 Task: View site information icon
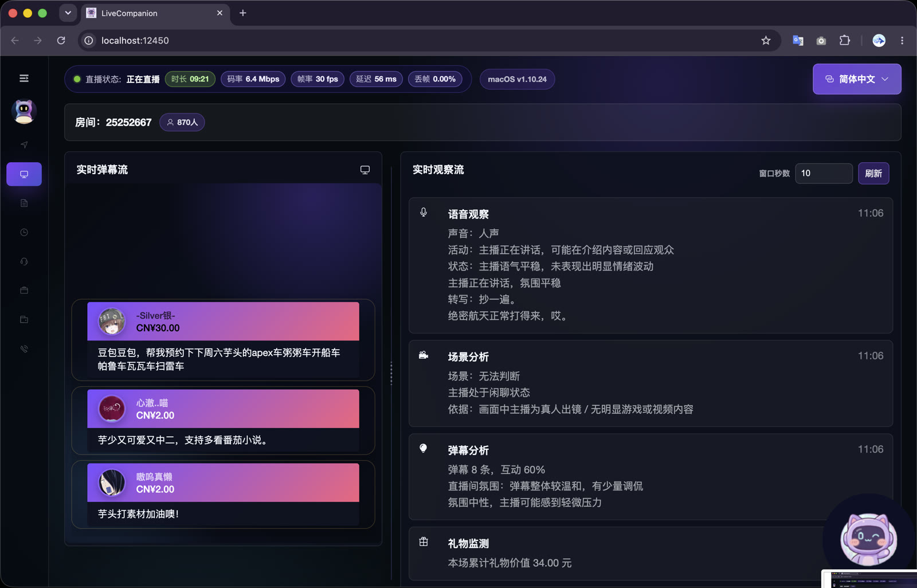click(89, 41)
